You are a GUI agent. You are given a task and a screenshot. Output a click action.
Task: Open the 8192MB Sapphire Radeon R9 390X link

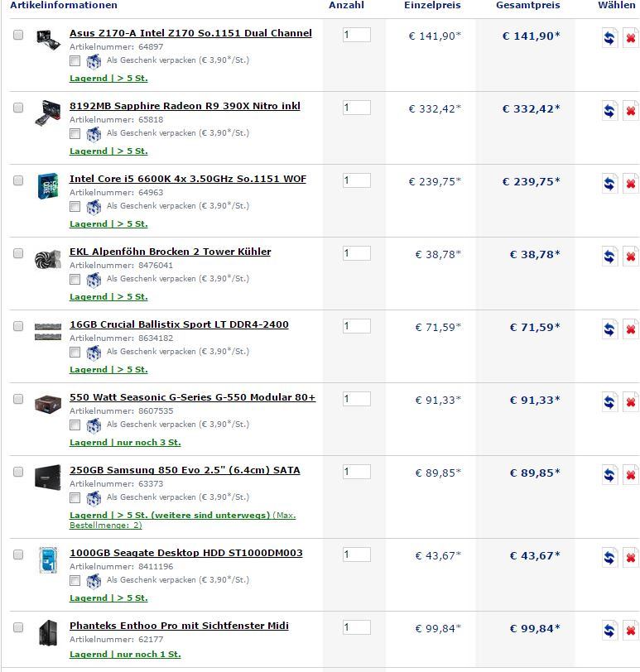click(x=185, y=106)
